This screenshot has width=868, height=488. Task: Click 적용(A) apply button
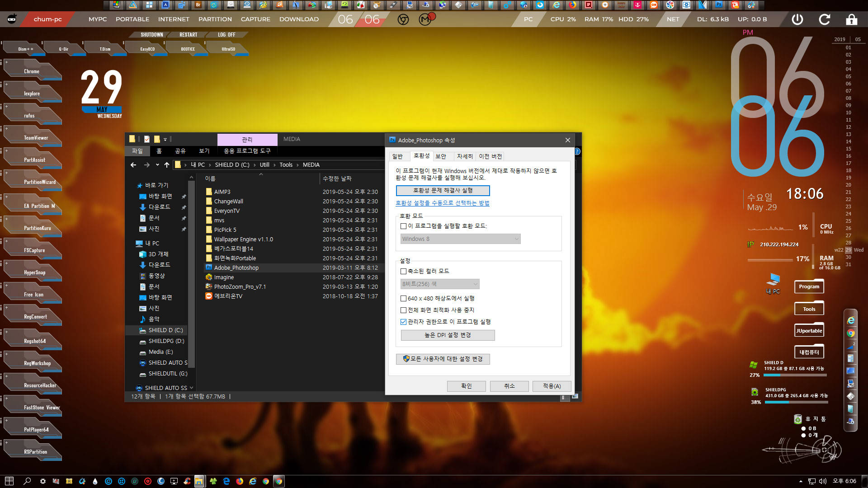click(x=552, y=386)
